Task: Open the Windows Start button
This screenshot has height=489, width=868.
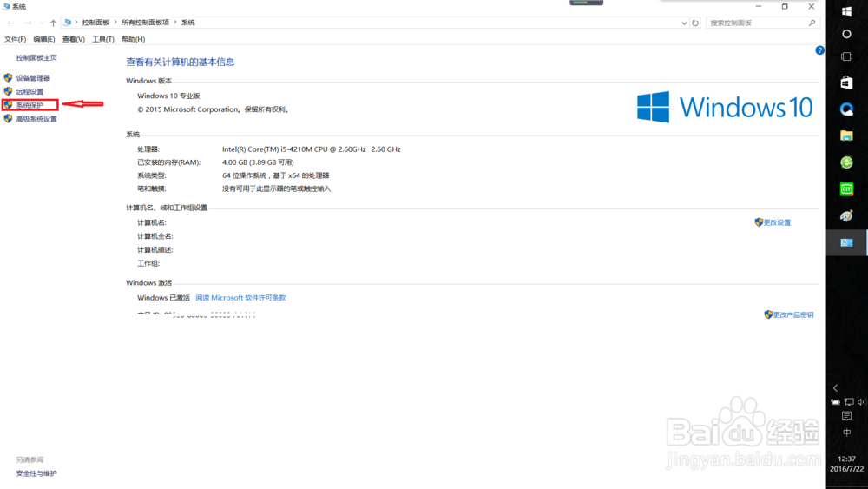Action: click(x=846, y=11)
